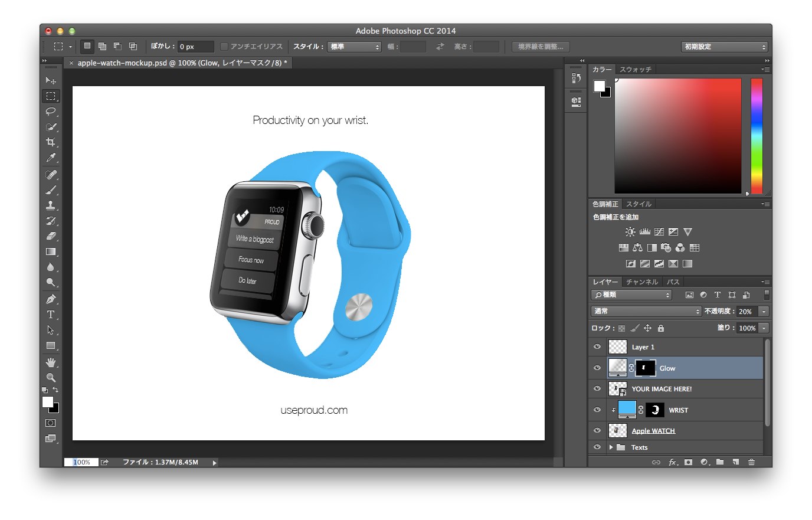The width and height of the screenshot is (812, 520).
Task: Open the selection style dropdown
Action: point(354,47)
